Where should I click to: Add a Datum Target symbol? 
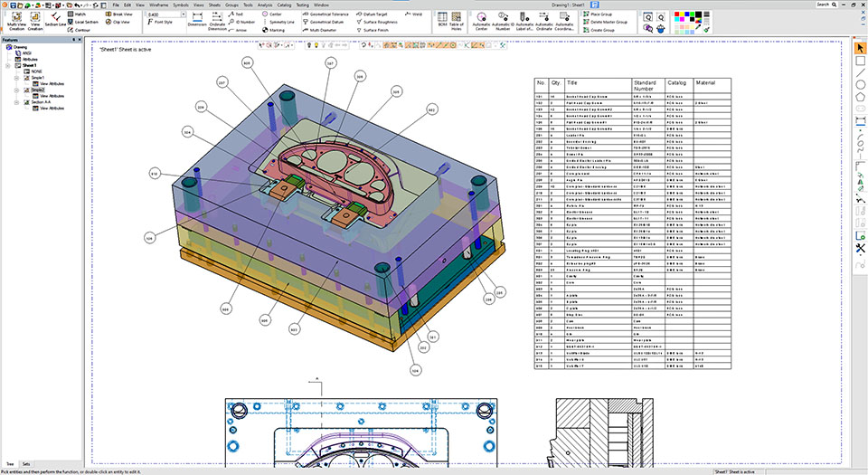[372, 14]
